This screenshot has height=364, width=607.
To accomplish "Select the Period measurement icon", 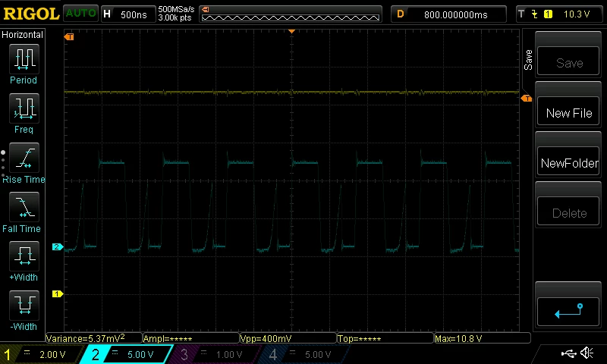I will click(24, 59).
